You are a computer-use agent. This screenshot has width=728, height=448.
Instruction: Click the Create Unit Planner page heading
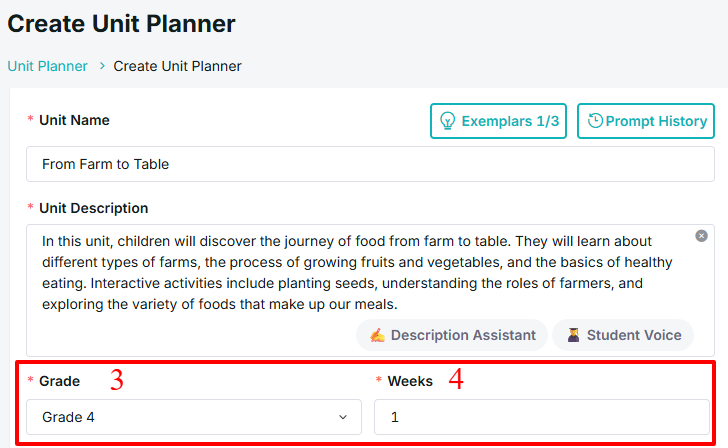coord(122,24)
